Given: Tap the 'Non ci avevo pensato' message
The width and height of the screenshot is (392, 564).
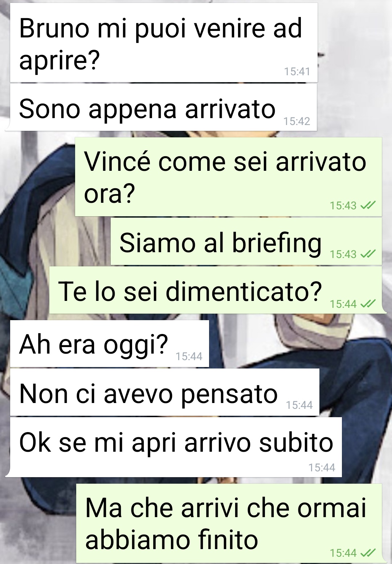Looking at the screenshot, I should [x=164, y=392].
